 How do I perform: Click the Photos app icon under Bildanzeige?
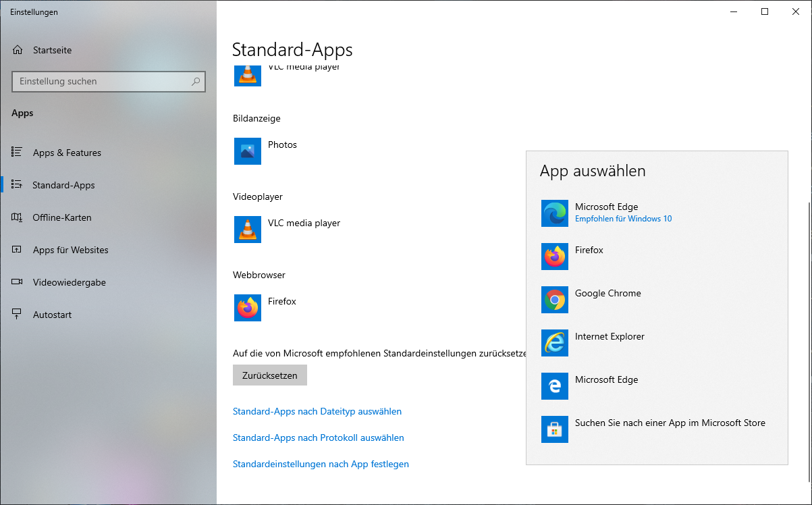pyautogui.click(x=248, y=151)
